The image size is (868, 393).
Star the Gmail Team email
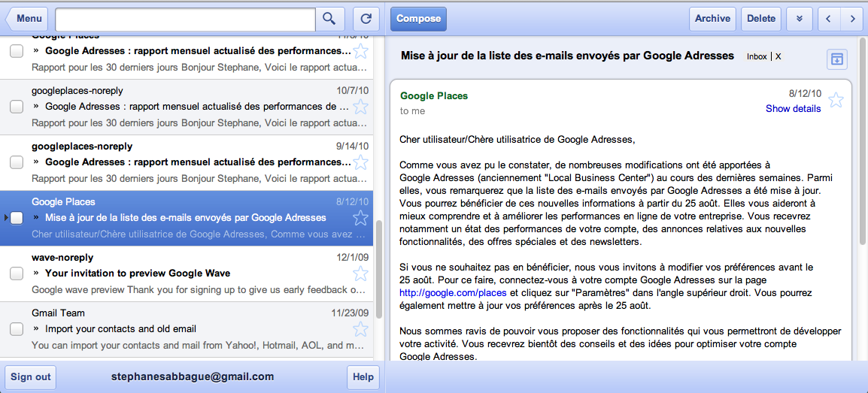(361, 329)
